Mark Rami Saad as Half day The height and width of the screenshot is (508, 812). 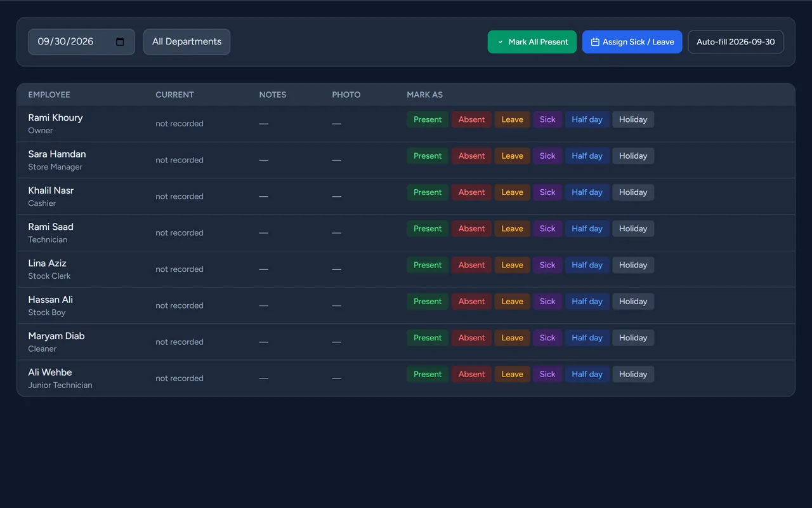point(587,229)
